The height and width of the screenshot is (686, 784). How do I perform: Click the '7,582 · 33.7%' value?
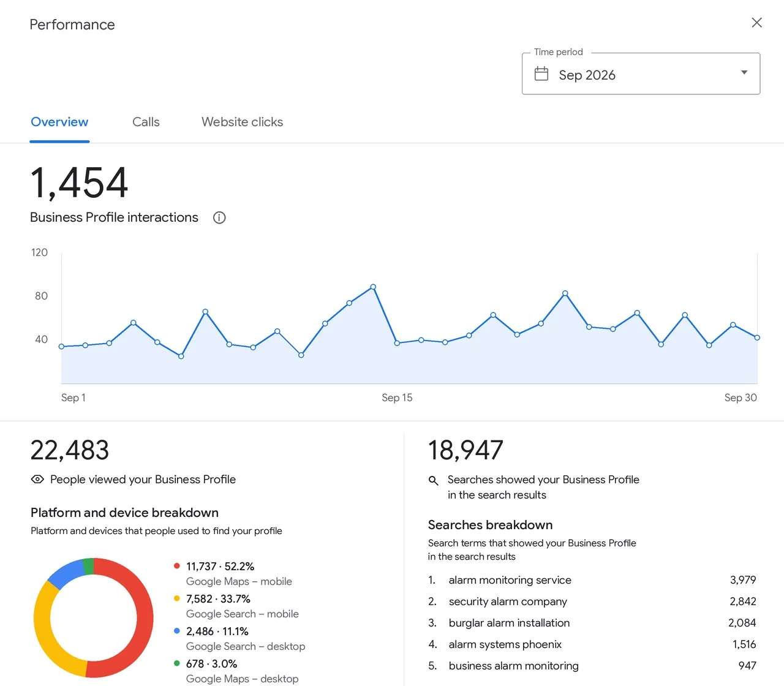tap(218, 599)
